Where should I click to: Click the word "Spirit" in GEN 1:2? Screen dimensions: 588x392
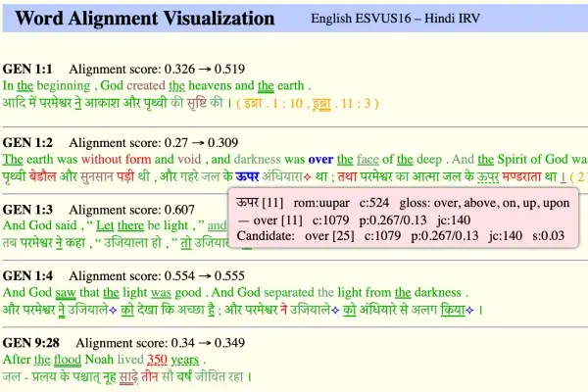coord(511,160)
